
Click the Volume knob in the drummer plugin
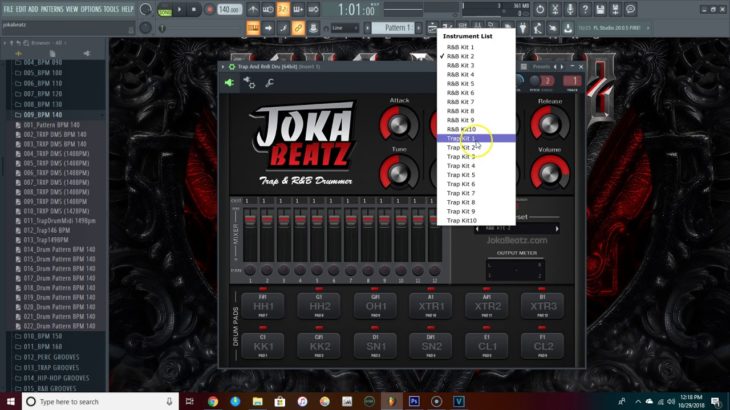(550, 173)
